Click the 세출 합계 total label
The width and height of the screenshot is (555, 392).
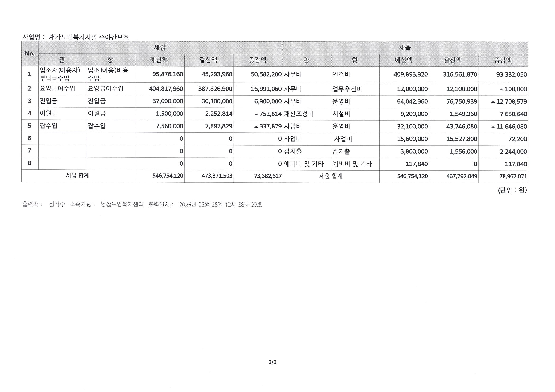coord(331,176)
